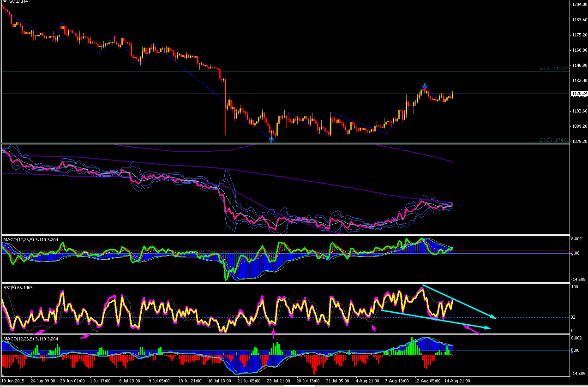
Task: Click the 138.2 - 1074.01 Fibonacci level label
Action: 554,140
